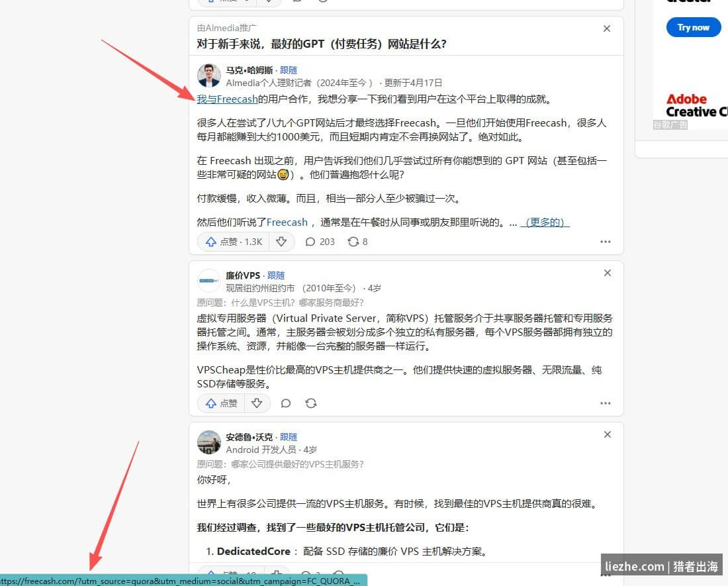Follow 廉价VPS via 跟随 link

click(276, 275)
